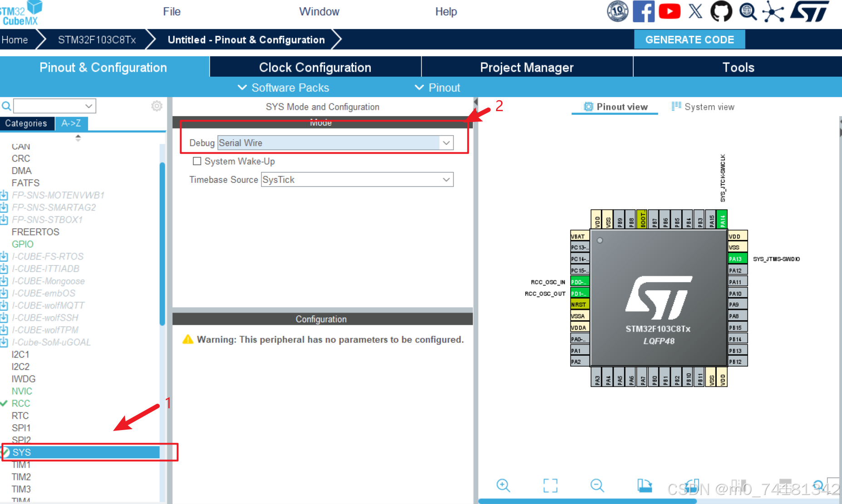Select the NVIC entry

tap(22, 391)
